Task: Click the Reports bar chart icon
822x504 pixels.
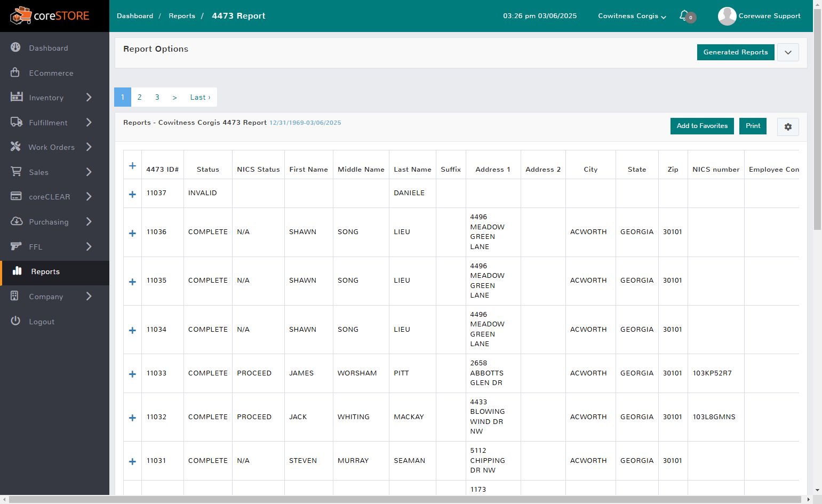Action: click(17, 270)
